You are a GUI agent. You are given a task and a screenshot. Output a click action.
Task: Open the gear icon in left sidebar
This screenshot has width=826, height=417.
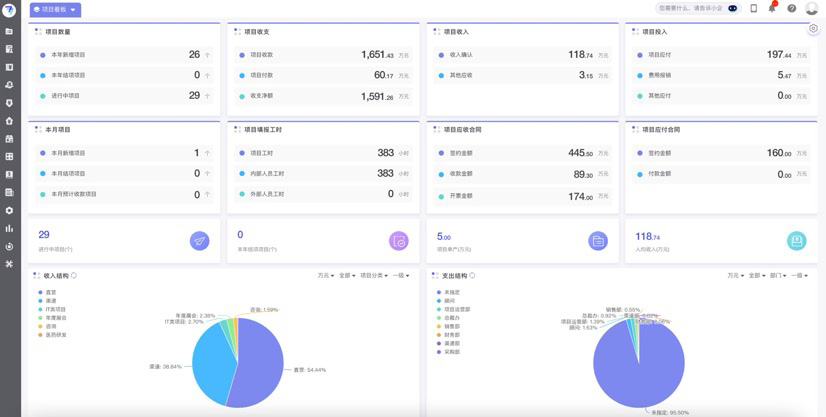(9, 211)
